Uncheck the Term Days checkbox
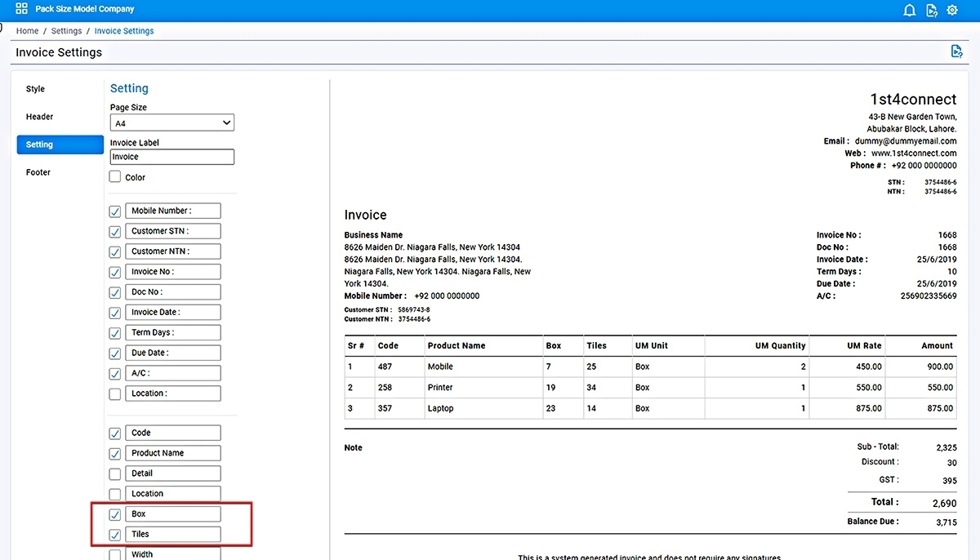The width and height of the screenshot is (980, 560). point(115,334)
